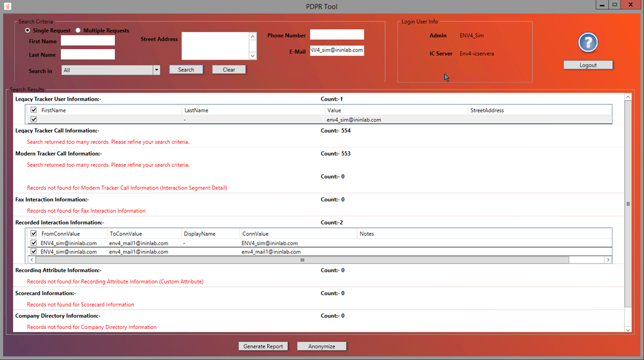This screenshot has width=644, height=360.
Task: Select the Single Request radio button
Action: pos(28,30)
